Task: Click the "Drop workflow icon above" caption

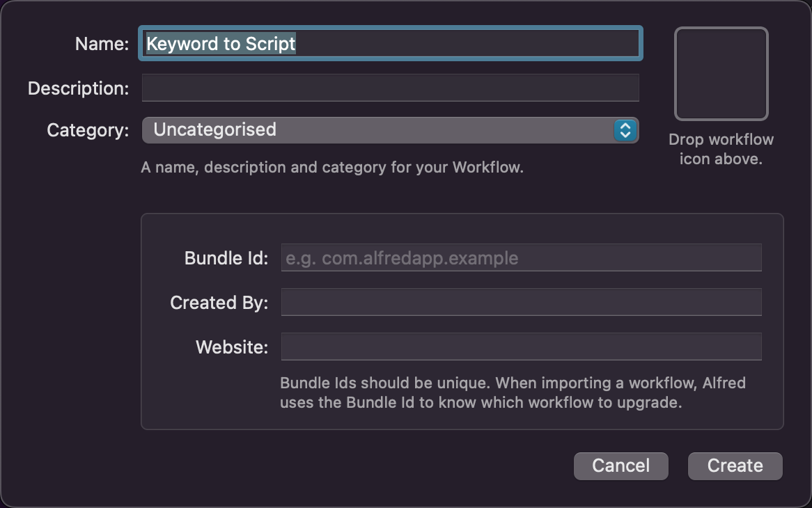Action: point(721,149)
